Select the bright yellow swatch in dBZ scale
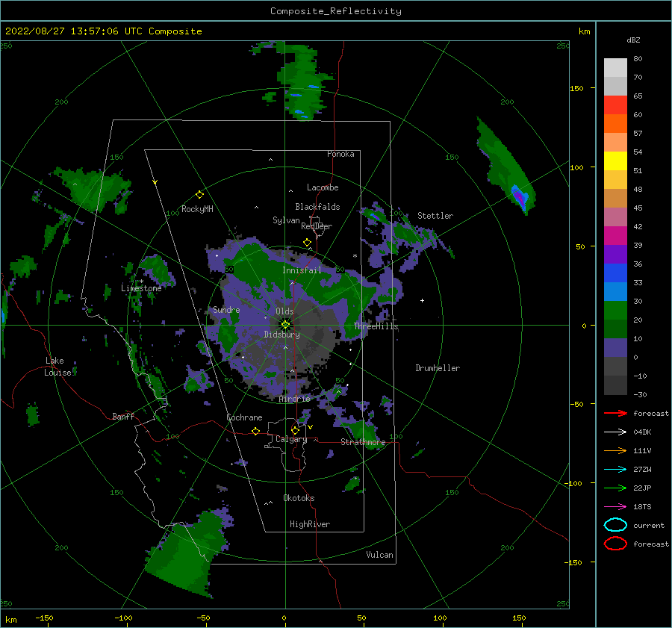The width and height of the screenshot is (672, 628). (x=615, y=161)
